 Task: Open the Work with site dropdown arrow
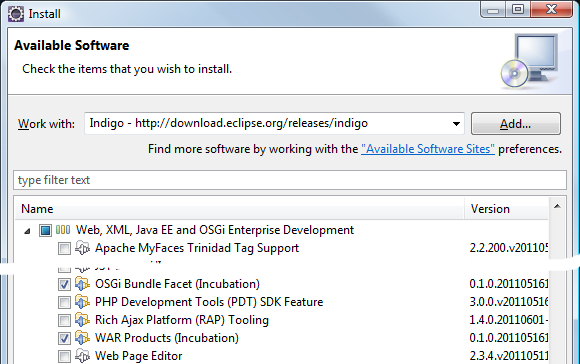pos(456,124)
